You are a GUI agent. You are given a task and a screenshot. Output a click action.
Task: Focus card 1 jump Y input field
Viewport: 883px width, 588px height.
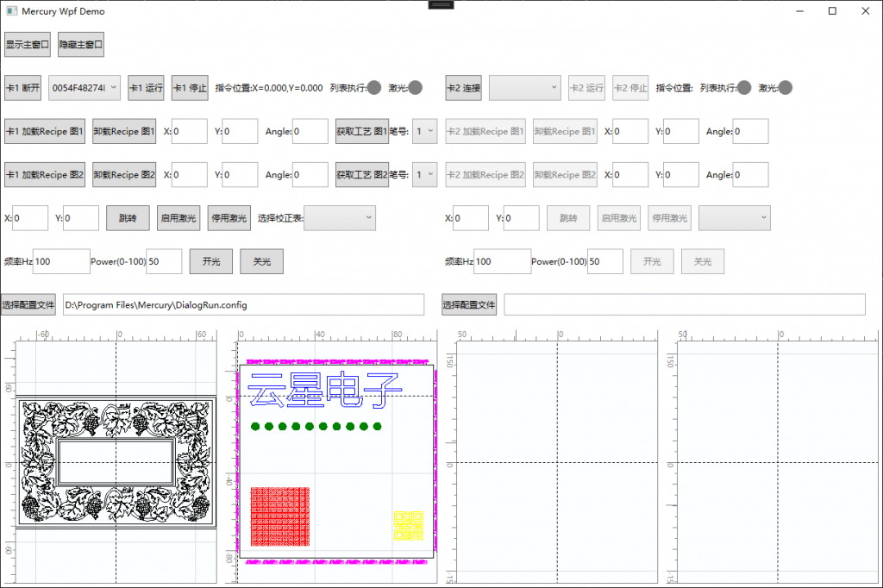(80, 218)
